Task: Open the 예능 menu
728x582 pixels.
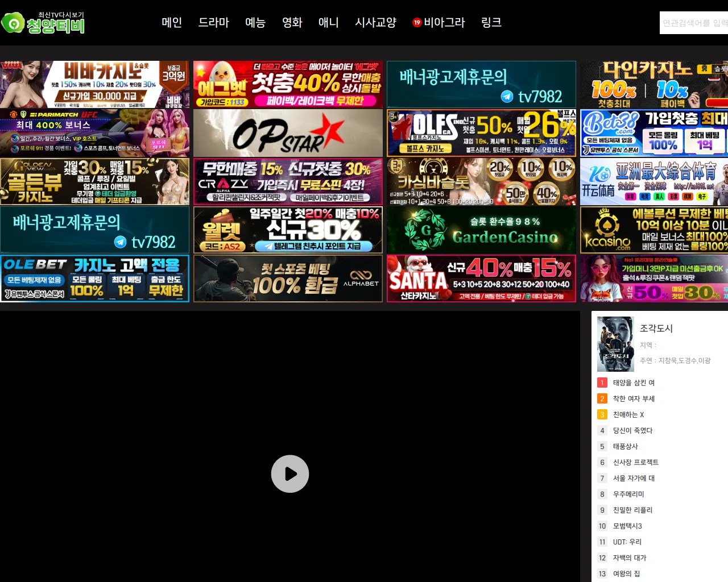Action: tap(255, 22)
